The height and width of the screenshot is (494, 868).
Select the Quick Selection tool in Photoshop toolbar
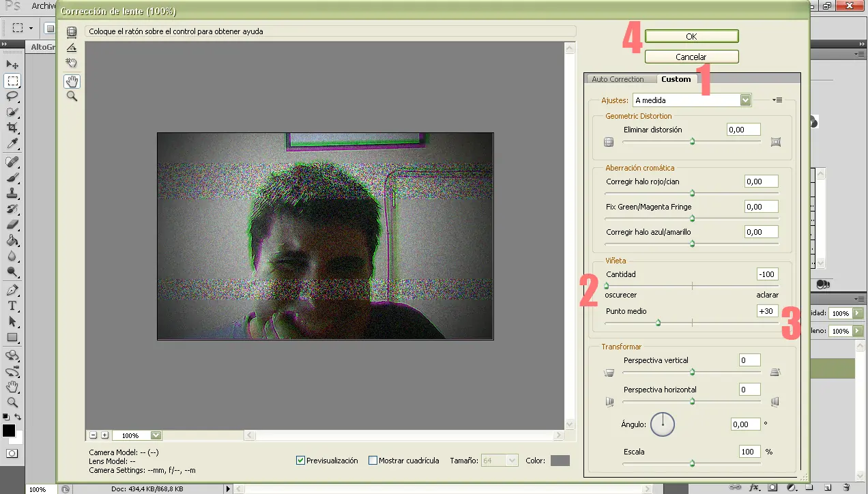pos(12,112)
